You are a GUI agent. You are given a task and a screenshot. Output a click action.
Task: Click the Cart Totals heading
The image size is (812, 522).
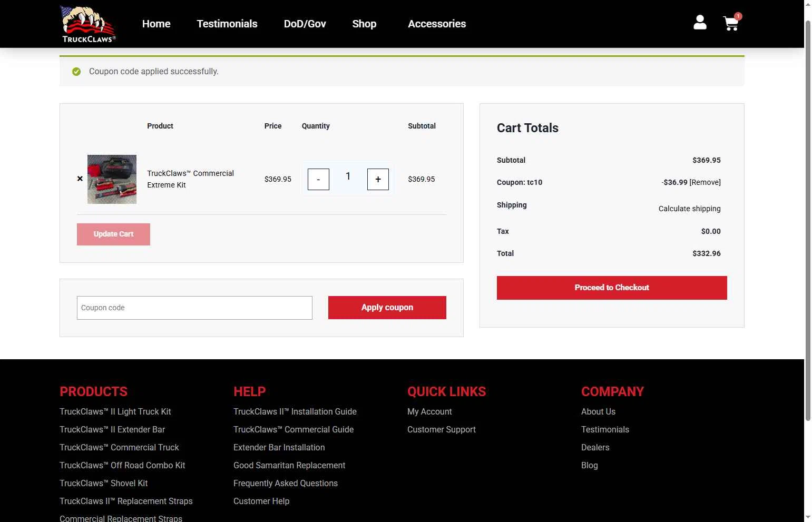click(x=527, y=128)
